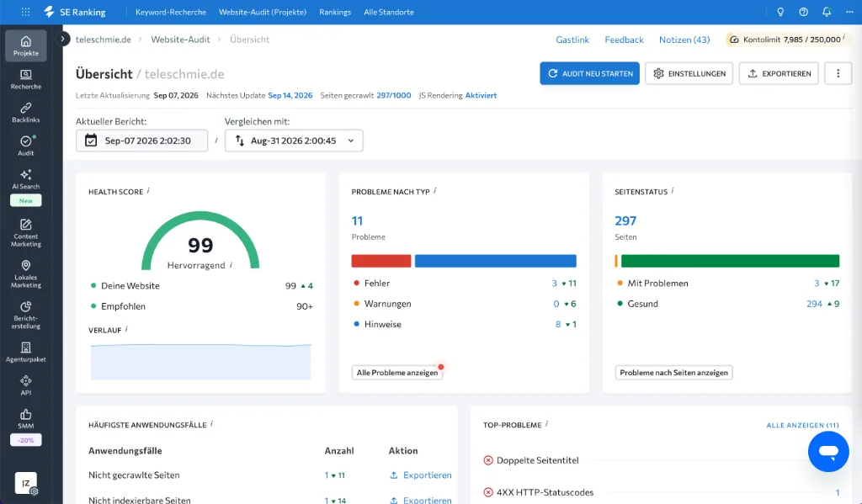Go to Website-Audit breadcrumb

[180, 40]
